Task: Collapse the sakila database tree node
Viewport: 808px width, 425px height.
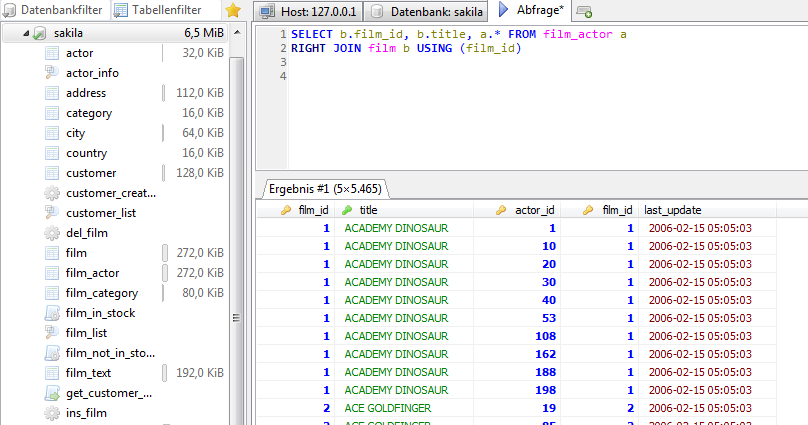Action: 25,33
